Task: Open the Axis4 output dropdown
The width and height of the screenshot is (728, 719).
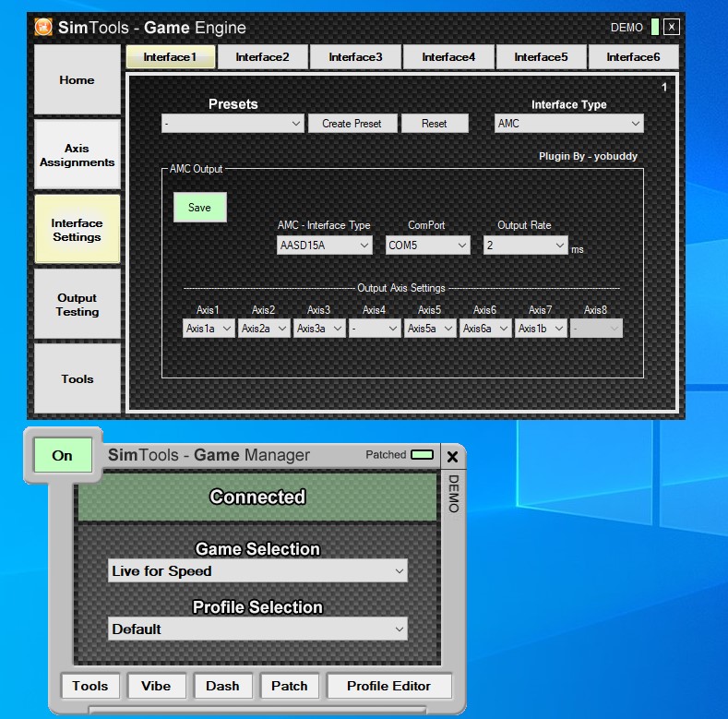Action: pyautogui.click(x=375, y=329)
